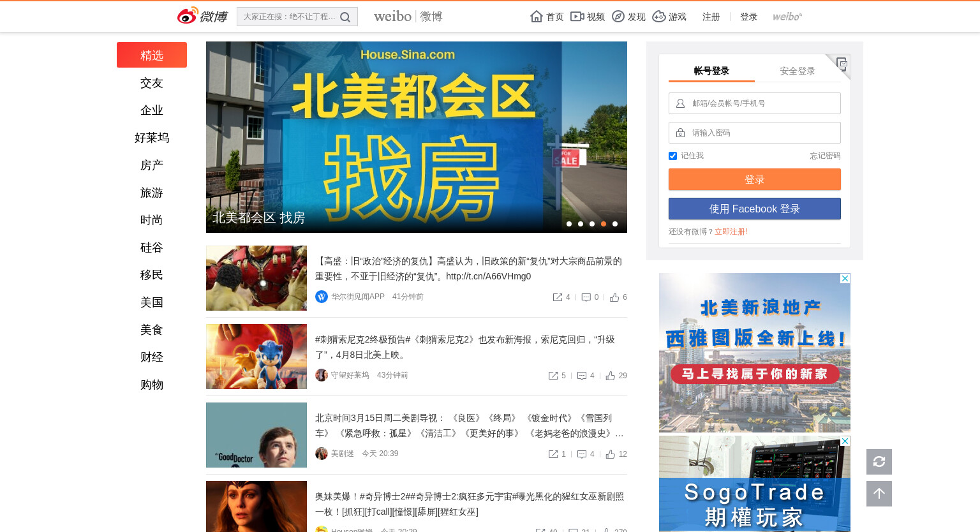Like the 美剧导视 post
980x532 pixels.
click(611, 454)
